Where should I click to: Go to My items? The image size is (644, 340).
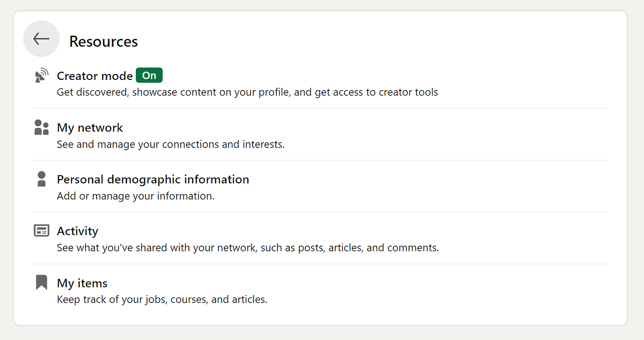(82, 283)
